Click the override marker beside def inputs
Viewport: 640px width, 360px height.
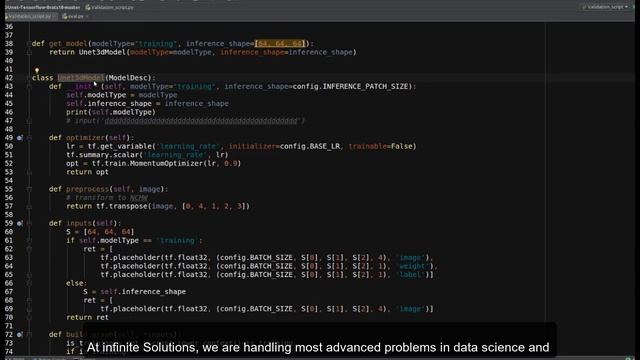click(x=20, y=224)
